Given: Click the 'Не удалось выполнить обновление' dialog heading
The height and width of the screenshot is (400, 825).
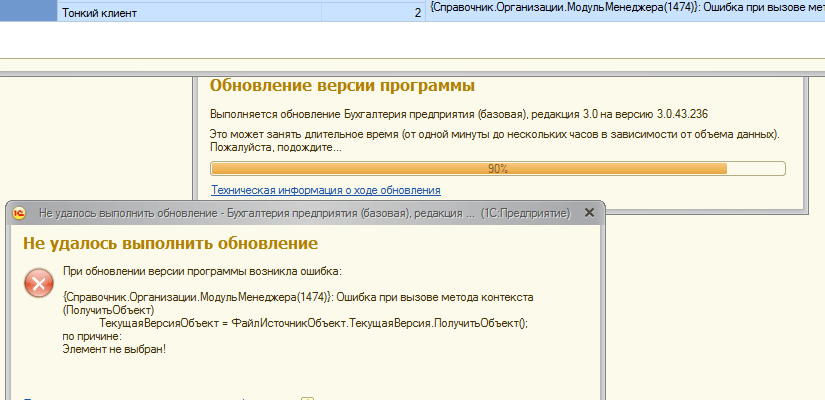Looking at the screenshot, I should (170, 243).
